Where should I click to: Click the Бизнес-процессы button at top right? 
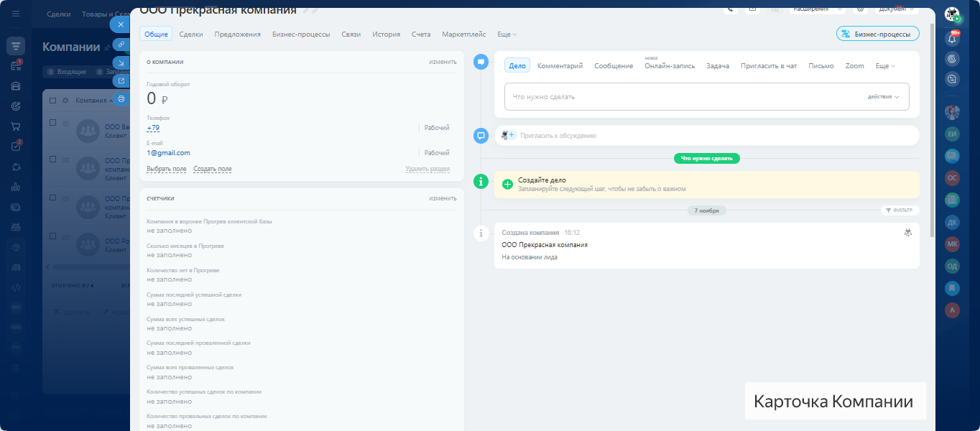point(877,34)
